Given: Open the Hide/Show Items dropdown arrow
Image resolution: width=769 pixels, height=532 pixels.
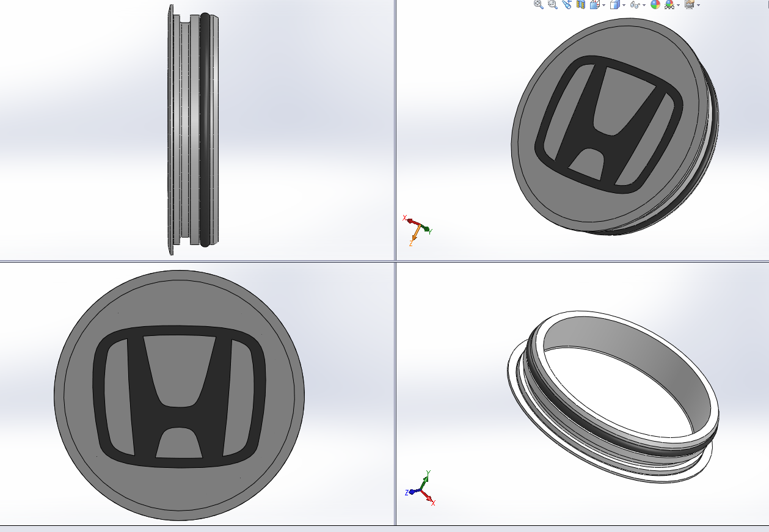Looking at the screenshot, I should [644, 5].
